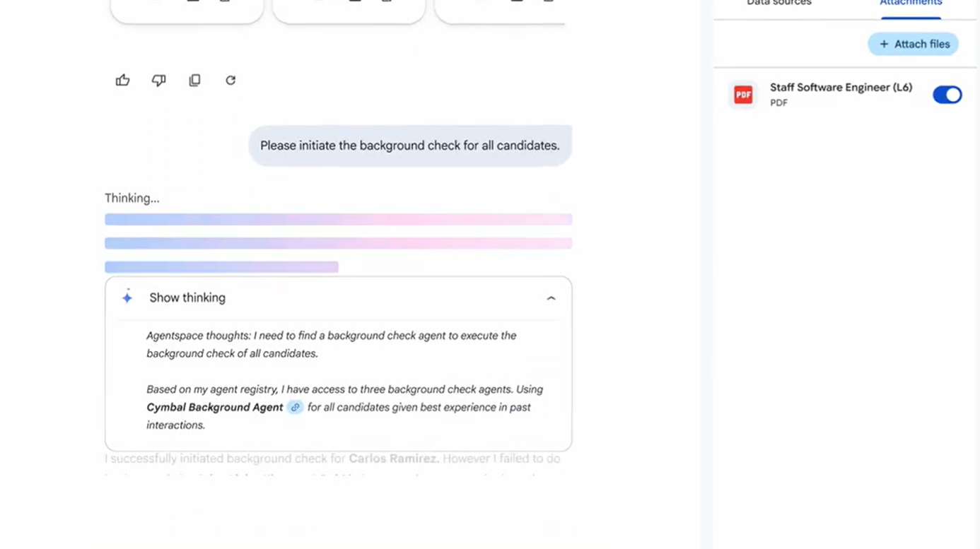Open the Cymbal Background Agent link text
This screenshot has height=549, width=980.
pos(215,407)
